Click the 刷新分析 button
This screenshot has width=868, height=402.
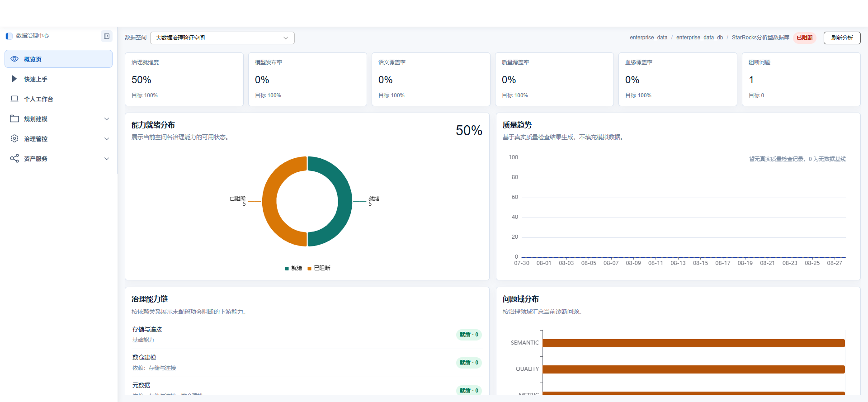tap(842, 38)
